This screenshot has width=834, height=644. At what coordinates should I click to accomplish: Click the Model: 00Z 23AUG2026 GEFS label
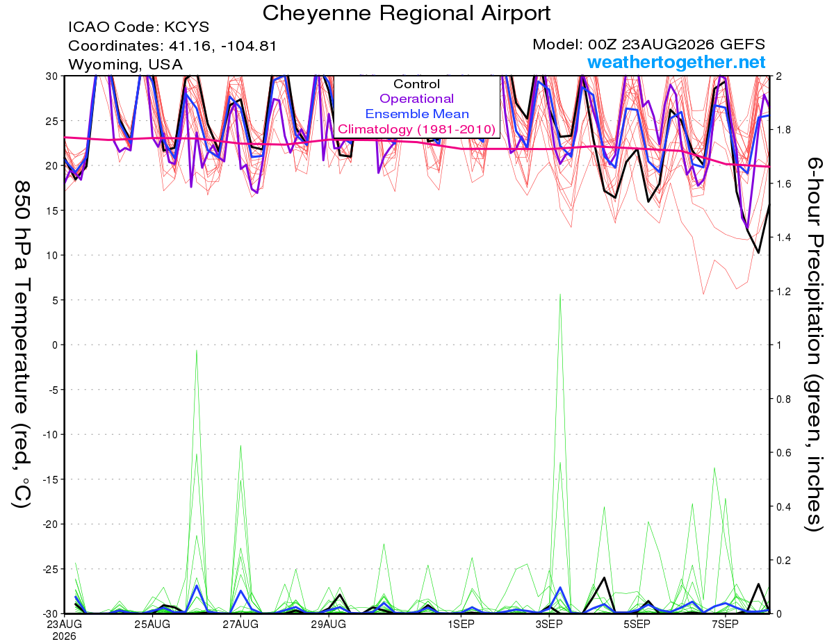coord(648,44)
